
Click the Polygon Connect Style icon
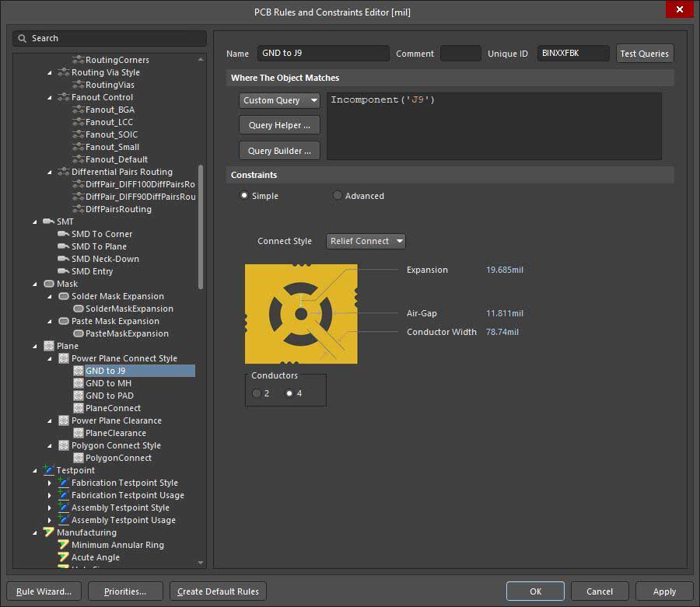[64, 445]
